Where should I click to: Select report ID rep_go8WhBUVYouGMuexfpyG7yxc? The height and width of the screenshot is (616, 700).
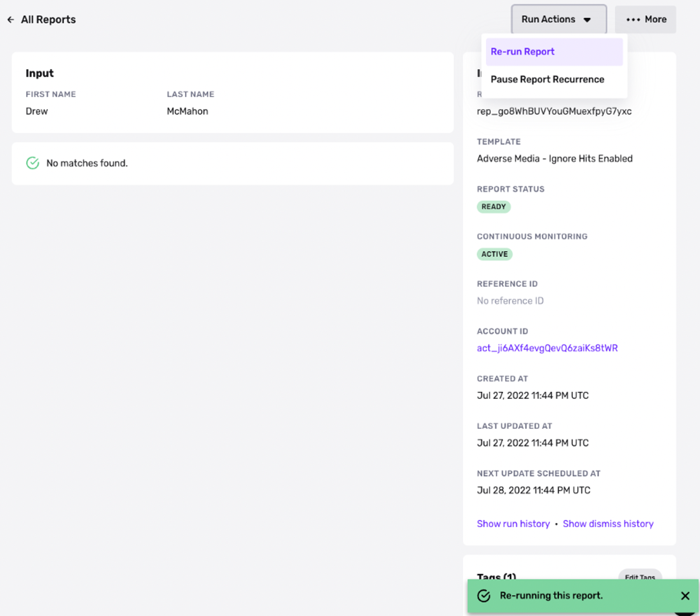(x=554, y=111)
